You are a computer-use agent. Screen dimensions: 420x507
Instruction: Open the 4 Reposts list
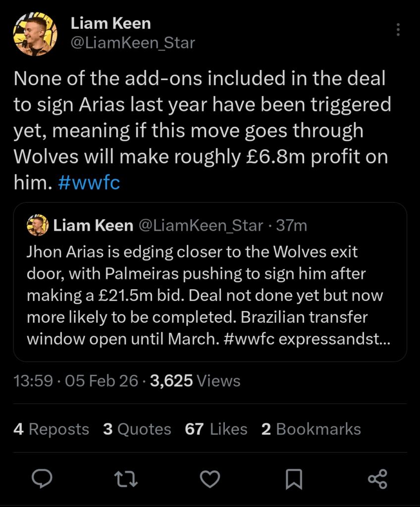tap(50, 429)
